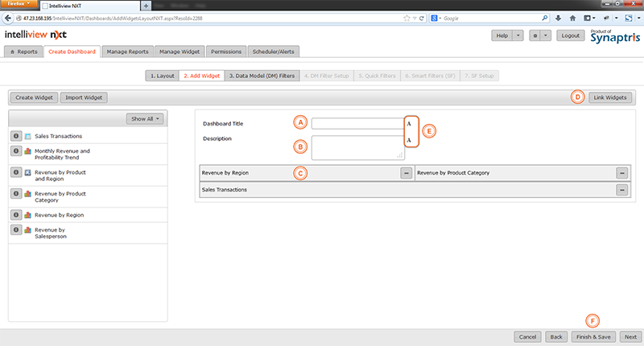Click the Next button
The width and height of the screenshot is (644, 346).
click(x=630, y=337)
